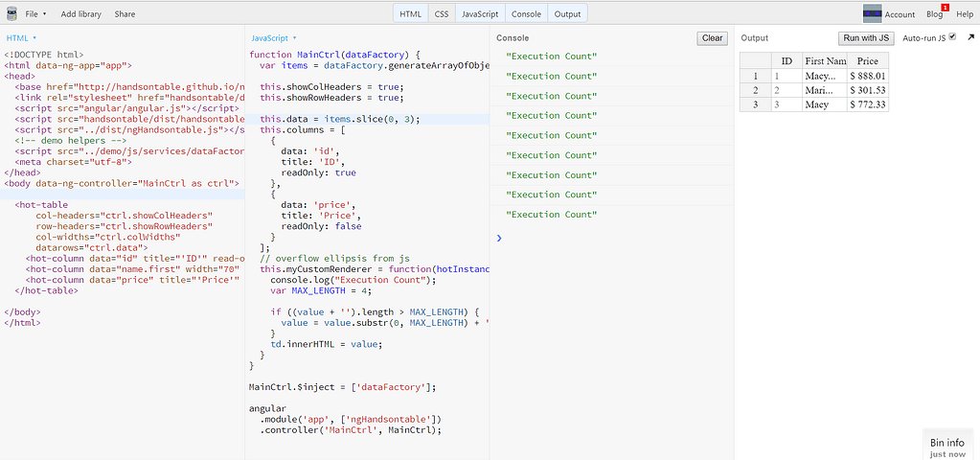980x460 pixels.
Task: Clear the console output
Action: [x=712, y=38]
